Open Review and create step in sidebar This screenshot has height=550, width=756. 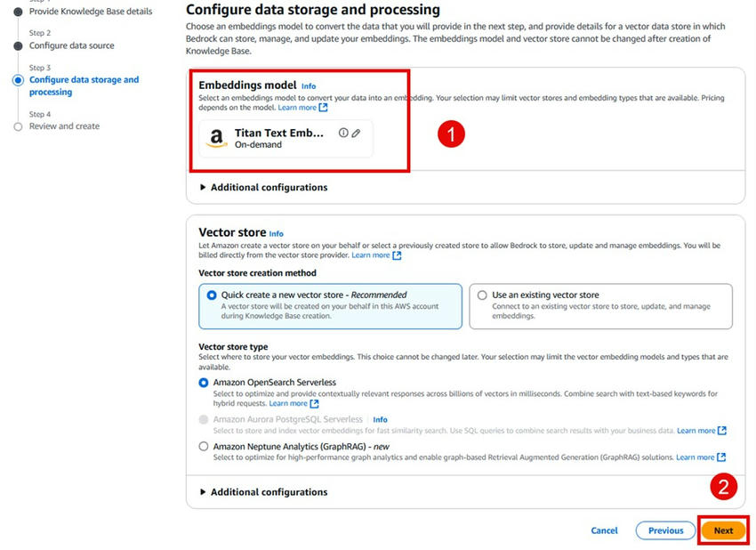(x=64, y=126)
